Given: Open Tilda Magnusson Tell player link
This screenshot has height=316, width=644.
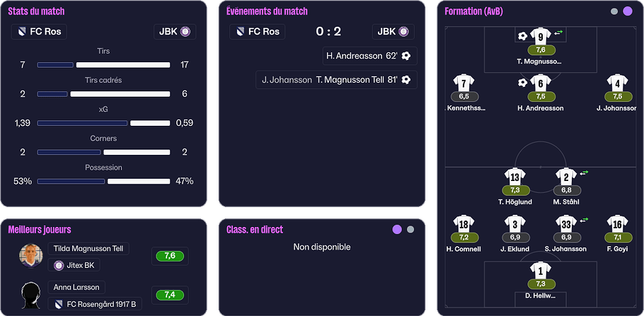Looking at the screenshot, I should [x=88, y=248].
